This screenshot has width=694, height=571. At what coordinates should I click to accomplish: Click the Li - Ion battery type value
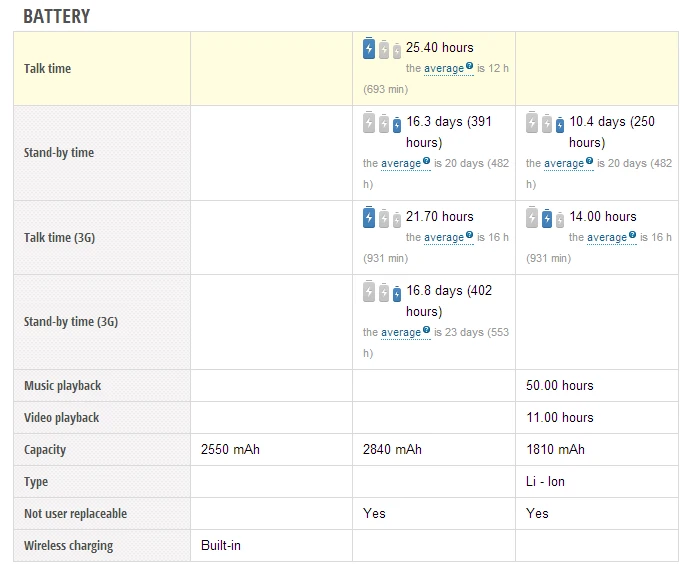(545, 482)
